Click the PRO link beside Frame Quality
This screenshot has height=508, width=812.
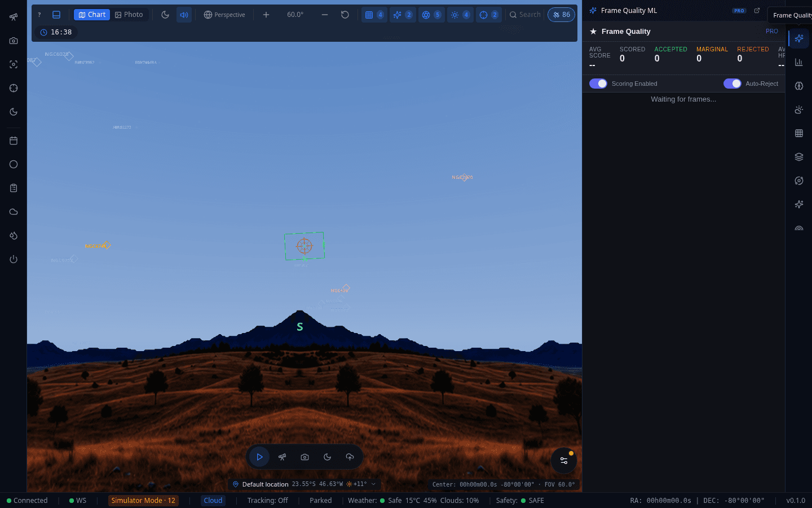[772, 32]
